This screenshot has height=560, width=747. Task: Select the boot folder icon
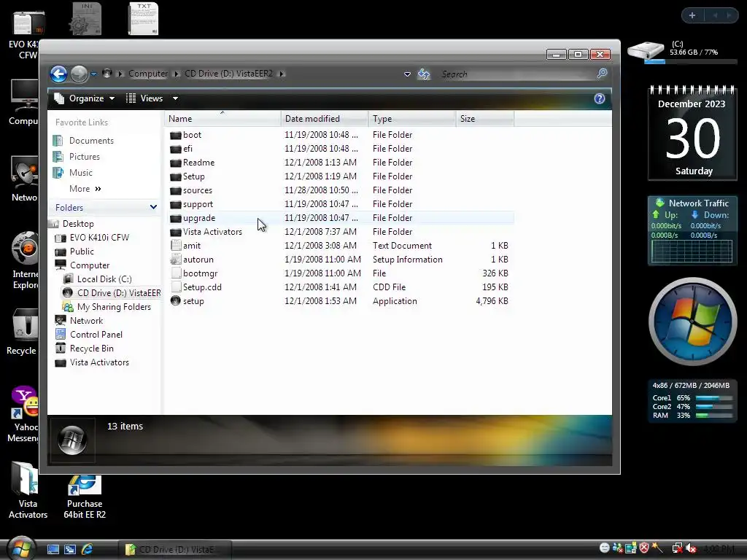(x=176, y=135)
